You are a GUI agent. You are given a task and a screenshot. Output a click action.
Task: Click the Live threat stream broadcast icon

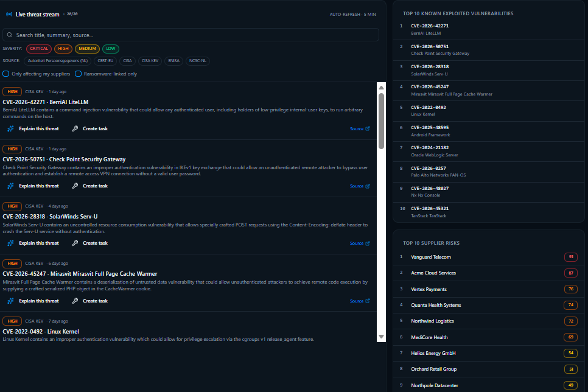coord(9,14)
